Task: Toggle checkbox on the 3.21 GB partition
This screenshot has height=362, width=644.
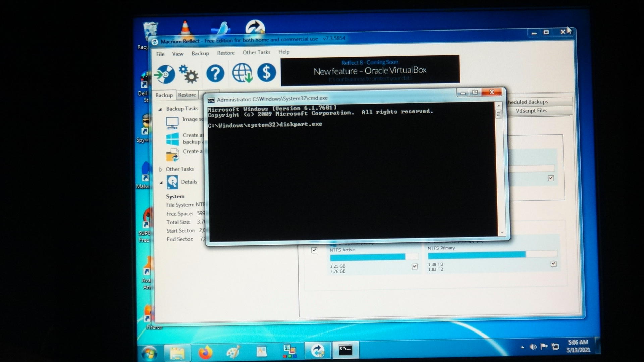Action: click(x=415, y=266)
